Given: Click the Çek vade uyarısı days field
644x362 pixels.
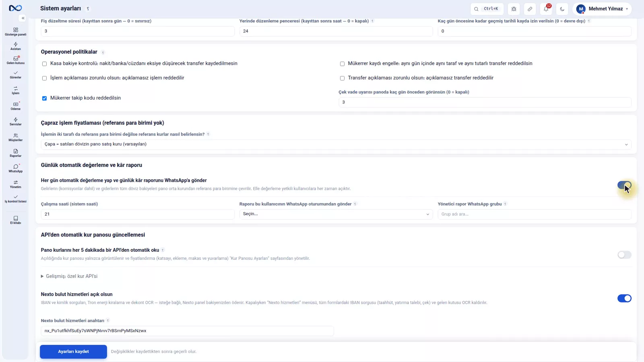Looking at the screenshot, I should point(485,102).
